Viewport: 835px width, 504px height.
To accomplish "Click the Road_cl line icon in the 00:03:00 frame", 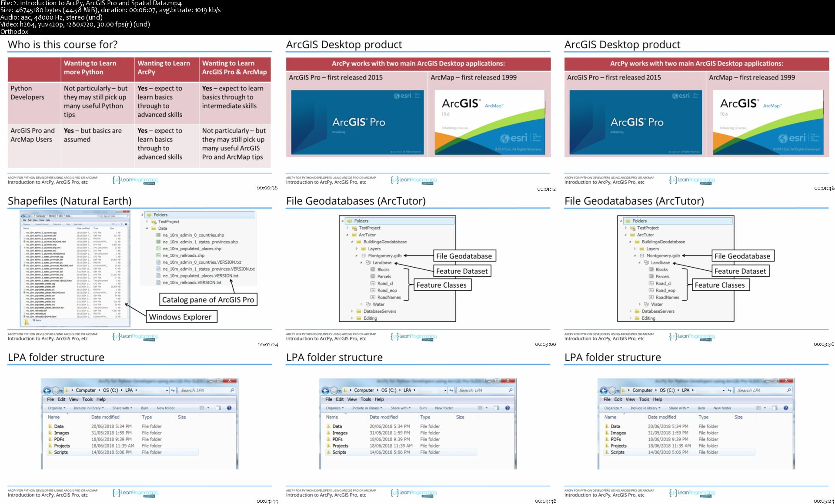I will click(x=373, y=283).
